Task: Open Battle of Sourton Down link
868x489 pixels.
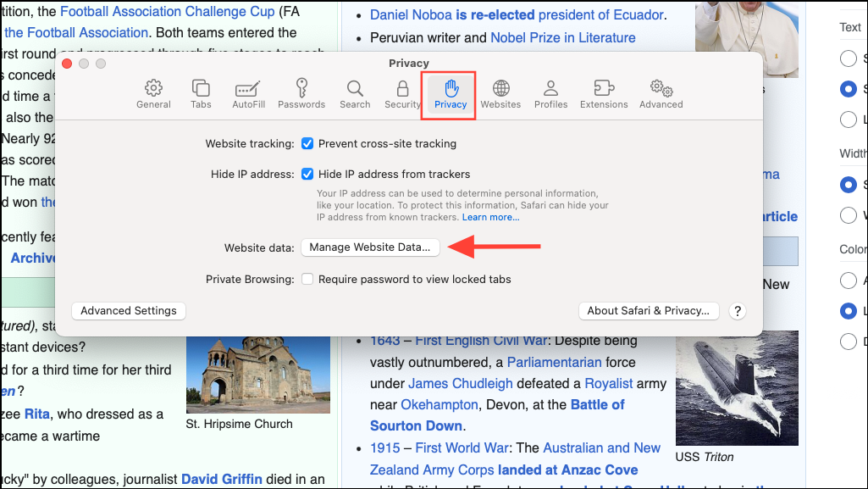Action: (x=497, y=415)
